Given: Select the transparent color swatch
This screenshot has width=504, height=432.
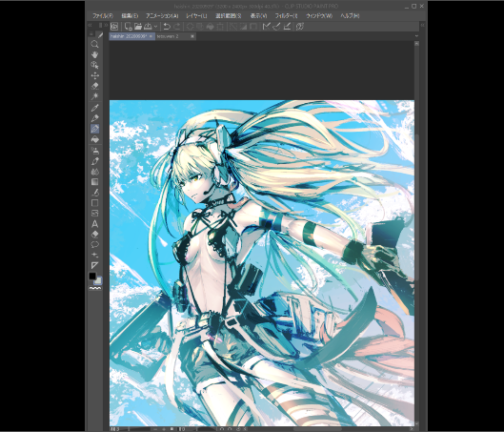Looking at the screenshot, I should [x=95, y=288].
